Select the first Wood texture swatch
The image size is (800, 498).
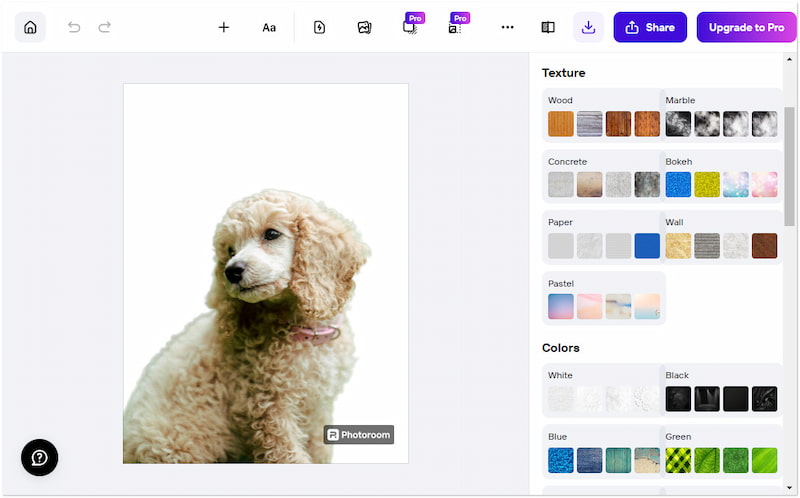tap(561, 124)
